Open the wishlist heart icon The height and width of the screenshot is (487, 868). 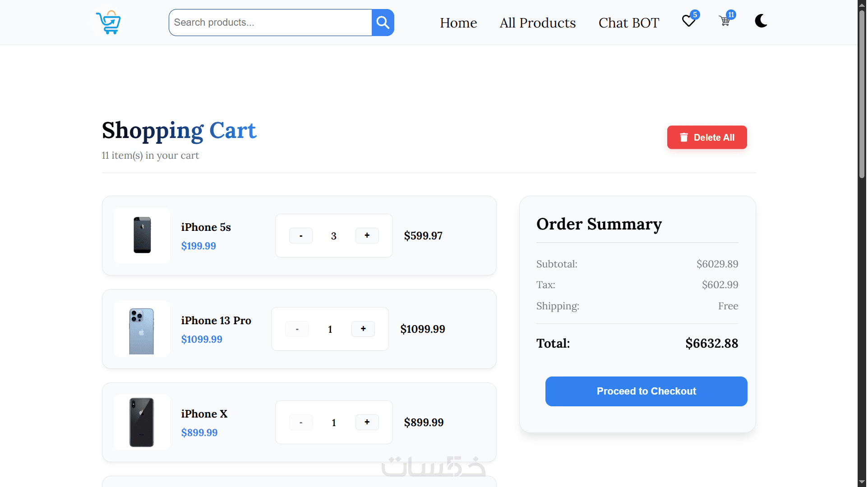pos(688,21)
